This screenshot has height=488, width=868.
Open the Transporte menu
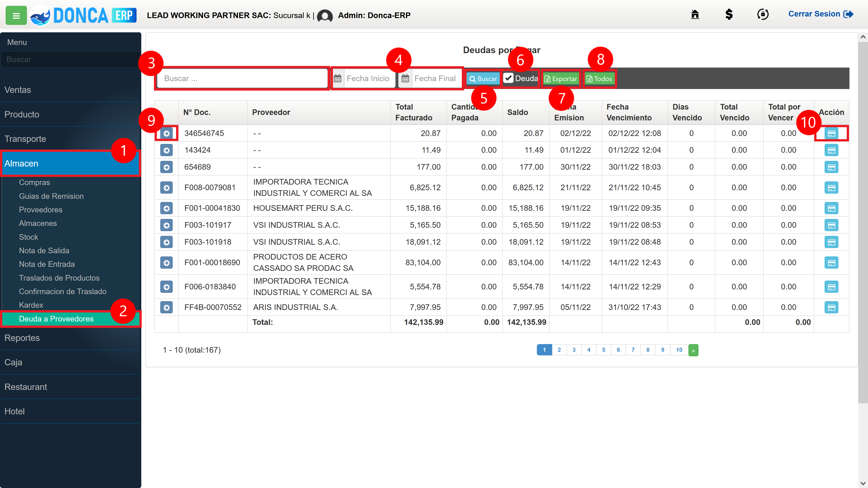click(x=71, y=139)
